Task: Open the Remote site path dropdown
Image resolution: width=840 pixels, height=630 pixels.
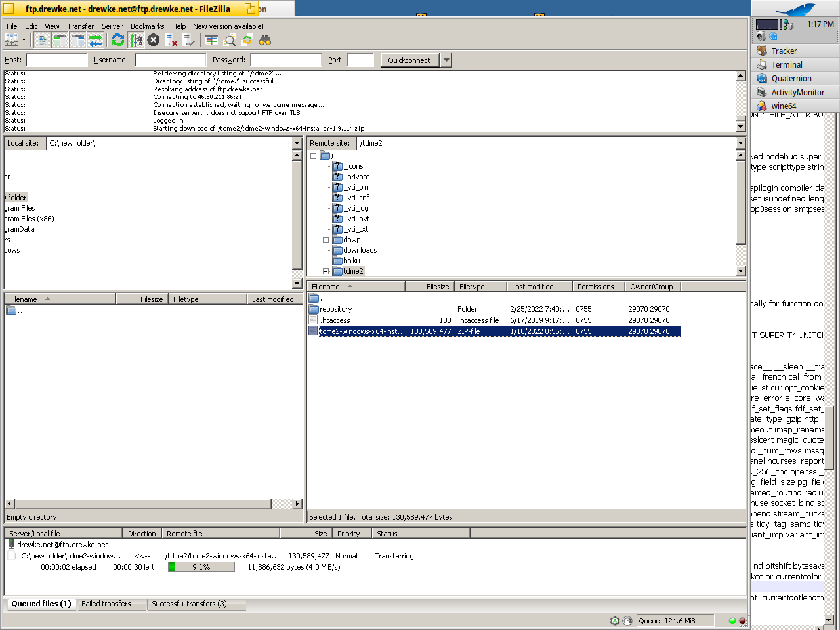Action: [x=741, y=143]
